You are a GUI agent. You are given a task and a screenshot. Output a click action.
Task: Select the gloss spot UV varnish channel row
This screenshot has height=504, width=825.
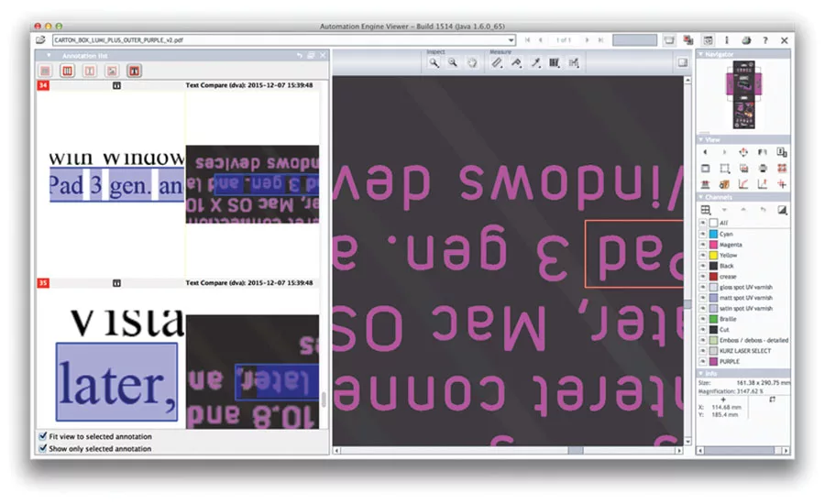(x=744, y=287)
